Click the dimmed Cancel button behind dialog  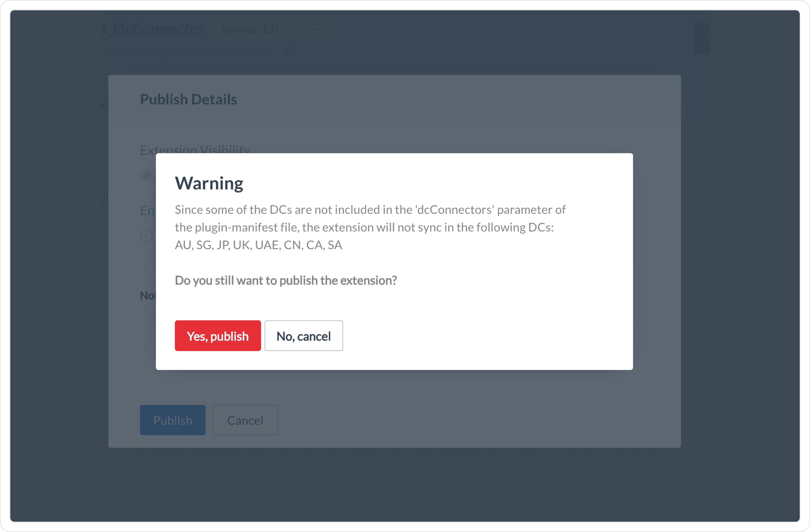click(x=245, y=420)
